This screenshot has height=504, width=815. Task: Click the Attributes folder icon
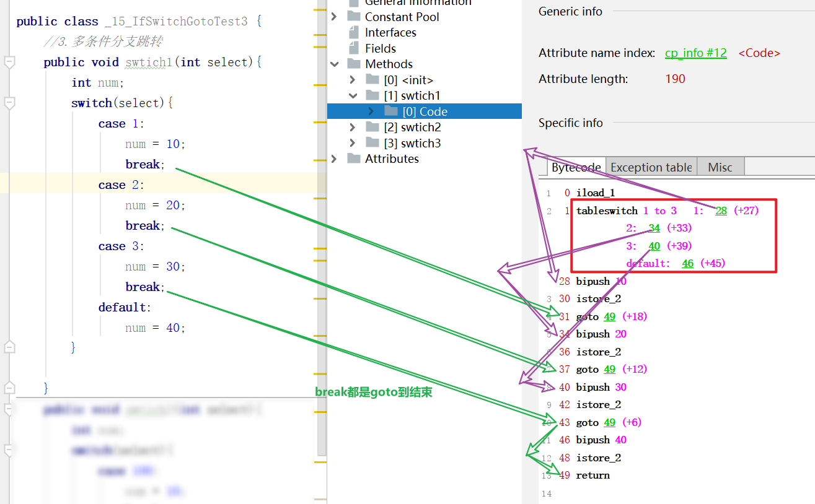click(354, 159)
